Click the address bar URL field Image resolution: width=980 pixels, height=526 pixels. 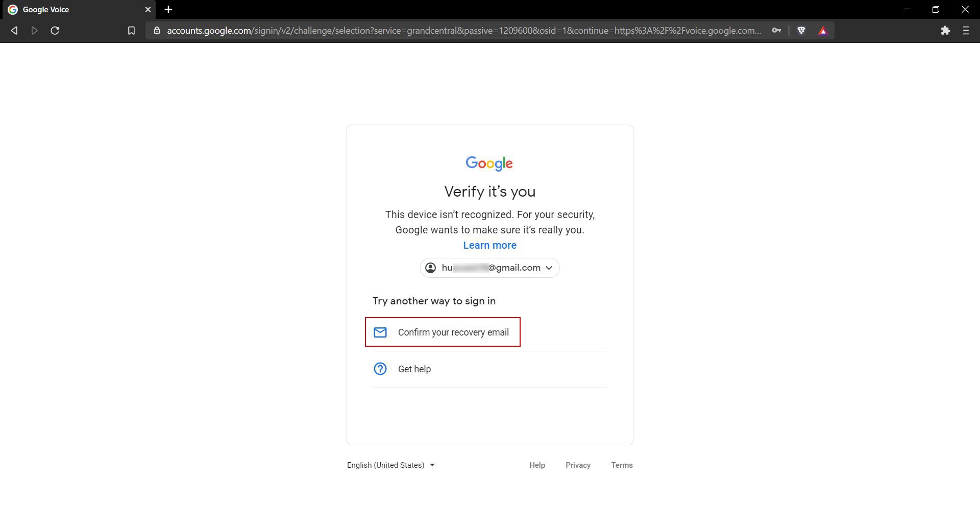pos(463,31)
